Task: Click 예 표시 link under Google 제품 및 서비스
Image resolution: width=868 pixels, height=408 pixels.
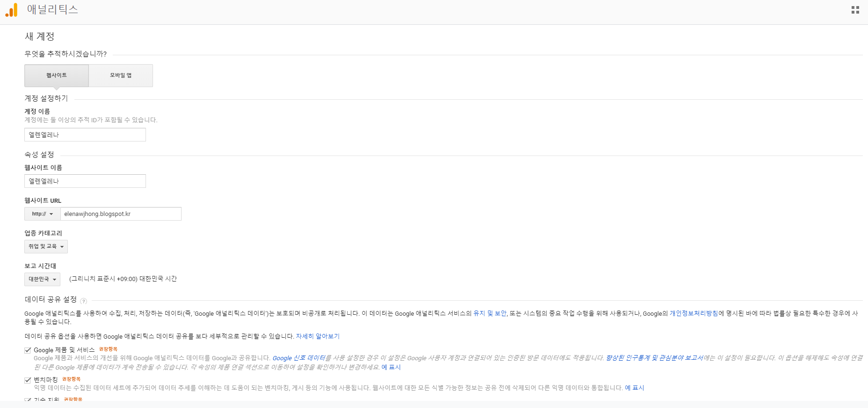Action: point(391,367)
